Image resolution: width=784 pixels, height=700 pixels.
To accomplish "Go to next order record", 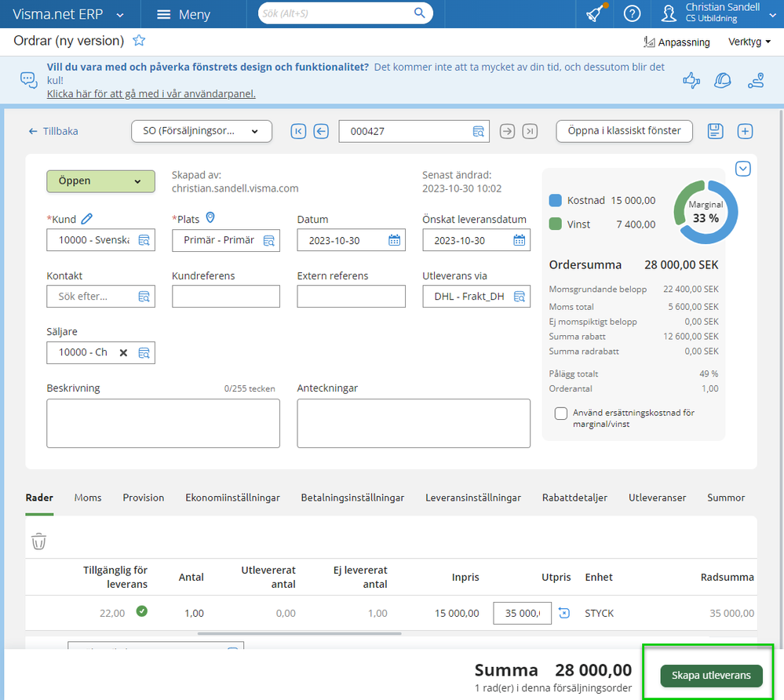I will click(x=507, y=132).
